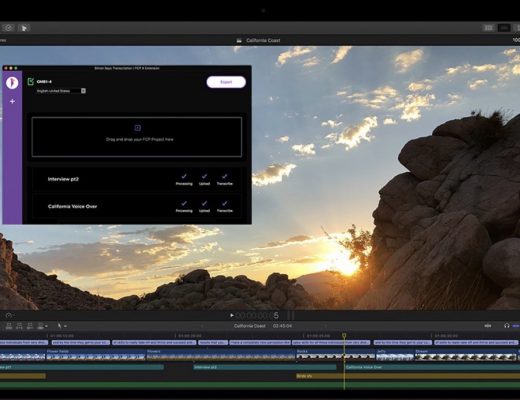Select the Rocks clip in timeline
Viewport: 520px width, 400px height.
336,355
